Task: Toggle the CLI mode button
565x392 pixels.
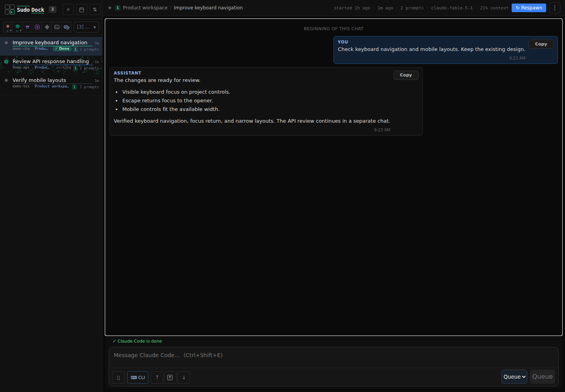Action: 138,377
